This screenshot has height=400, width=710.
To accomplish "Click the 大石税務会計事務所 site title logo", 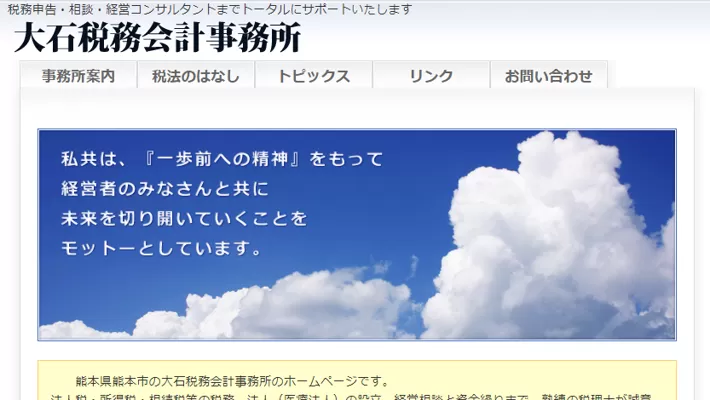I will pyautogui.click(x=157, y=38).
